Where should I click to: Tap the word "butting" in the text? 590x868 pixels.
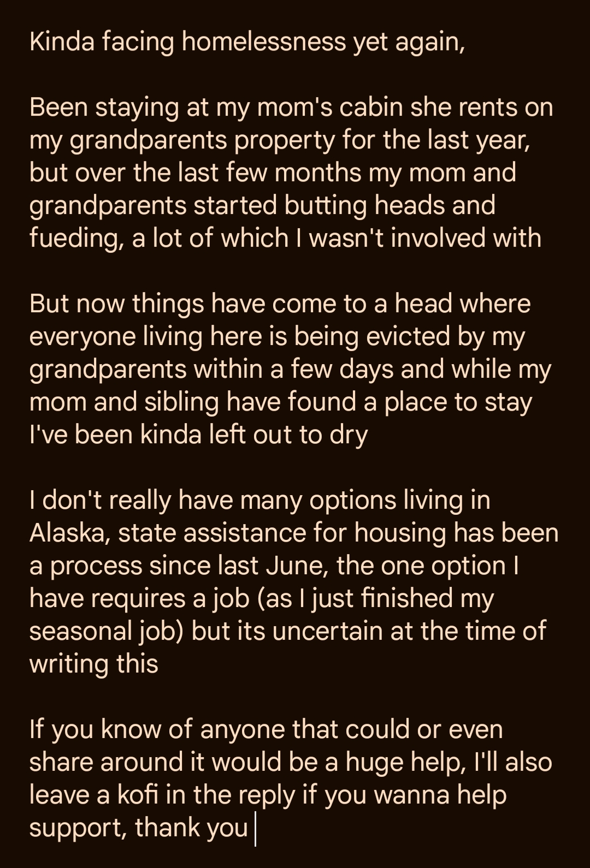pos(325,205)
